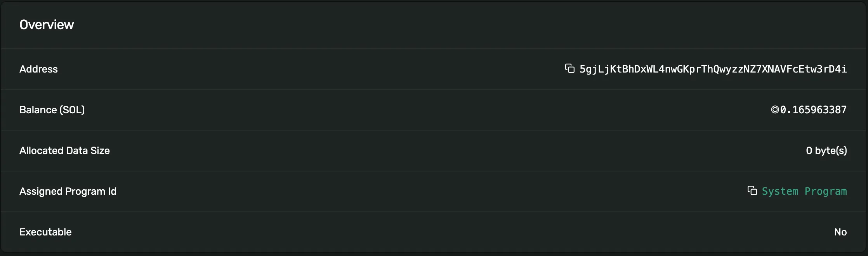Screen dimensions: 868x256
Task: Click the copy icon beside System Program
Action: point(752,191)
